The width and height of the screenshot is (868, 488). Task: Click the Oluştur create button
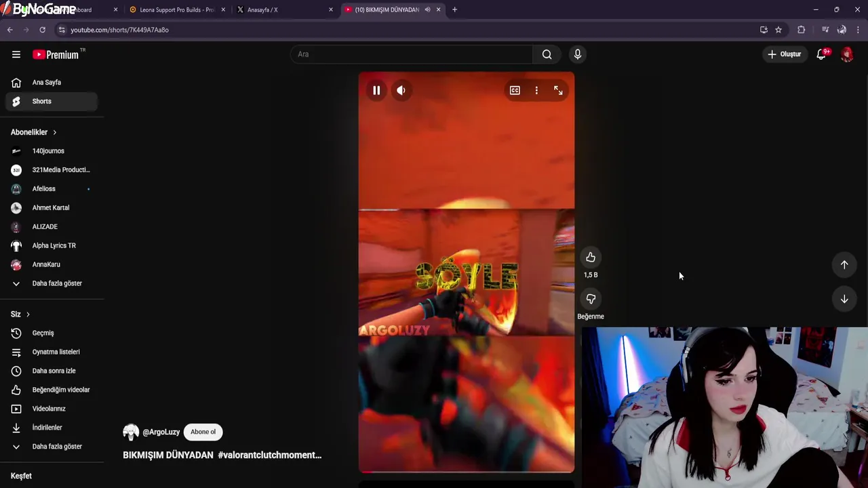tap(785, 54)
